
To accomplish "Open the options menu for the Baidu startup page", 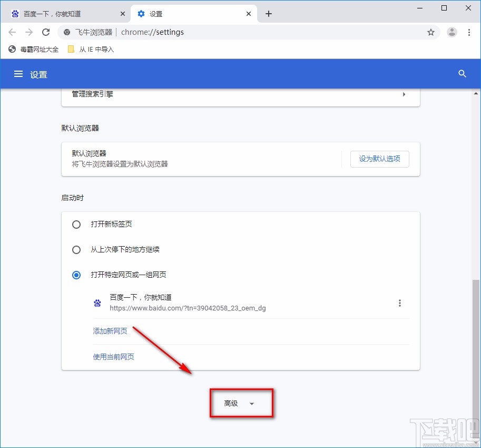I will click(400, 303).
